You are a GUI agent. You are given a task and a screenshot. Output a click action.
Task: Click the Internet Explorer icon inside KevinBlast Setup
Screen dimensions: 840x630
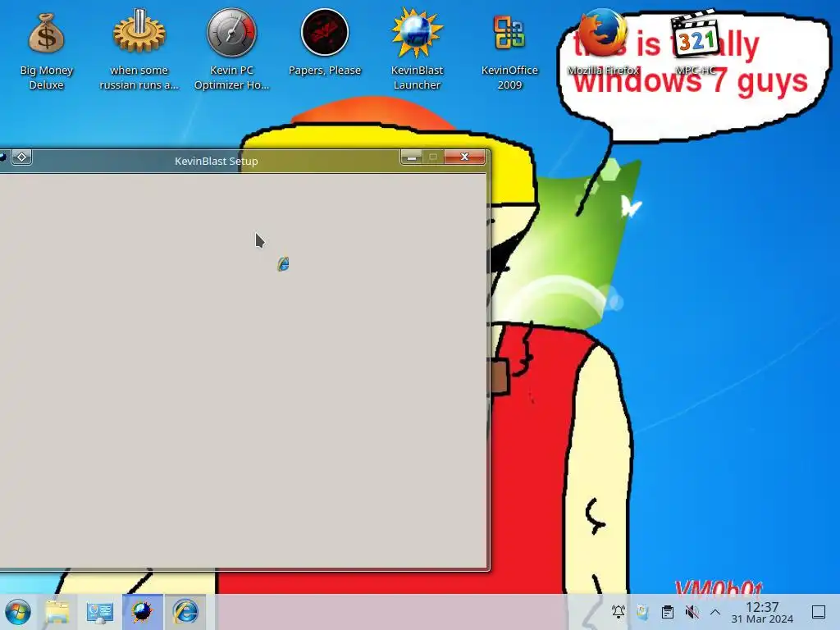click(x=283, y=263)
